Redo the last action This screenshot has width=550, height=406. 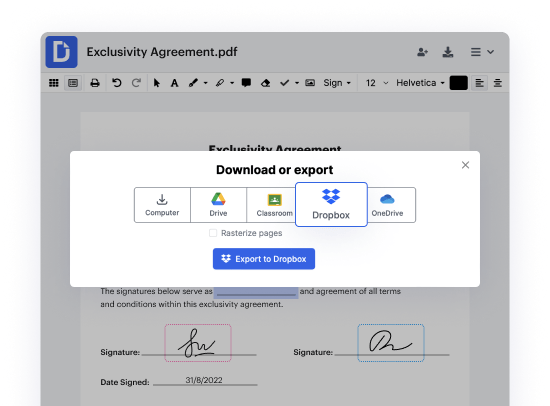click(136, 83)
